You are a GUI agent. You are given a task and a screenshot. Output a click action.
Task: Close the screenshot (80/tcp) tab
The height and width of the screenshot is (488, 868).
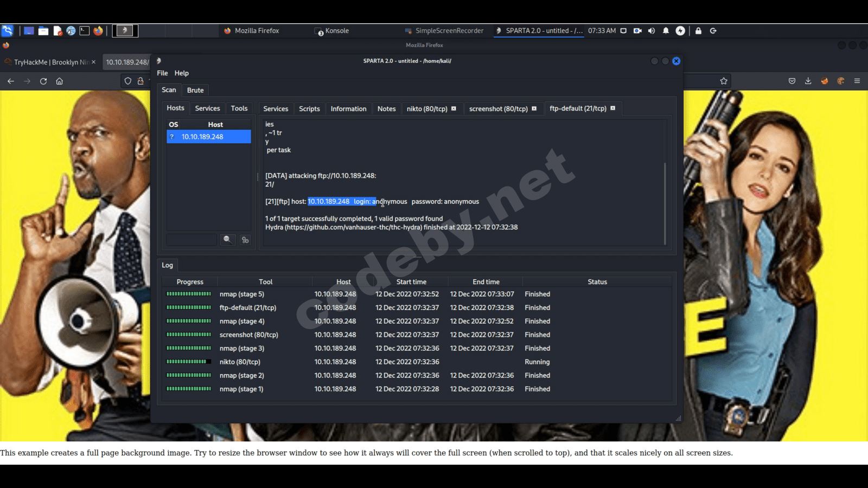534,108
